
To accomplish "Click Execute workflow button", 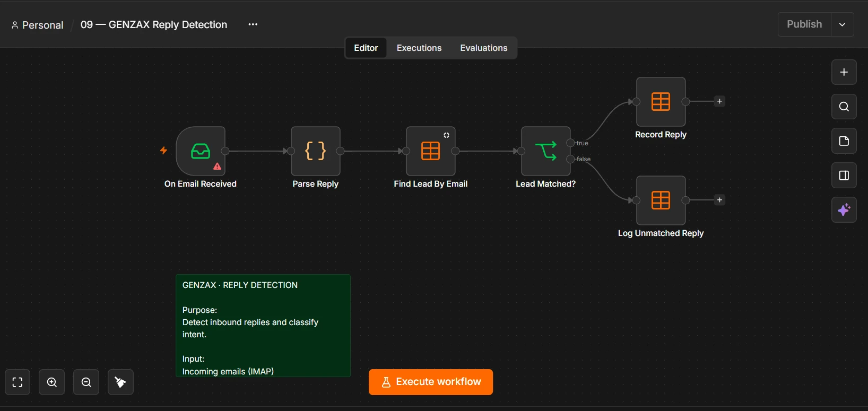I will tap(431, 382).
